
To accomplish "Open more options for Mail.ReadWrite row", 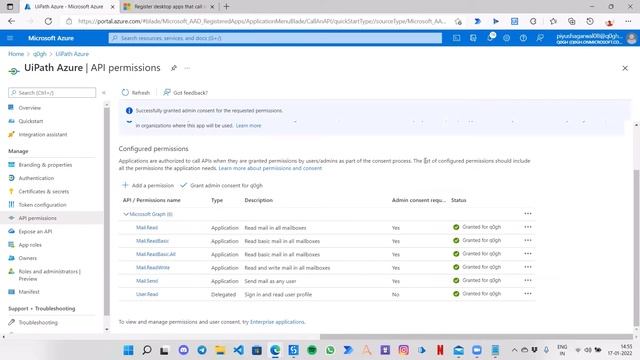I will tap(528, 267).
